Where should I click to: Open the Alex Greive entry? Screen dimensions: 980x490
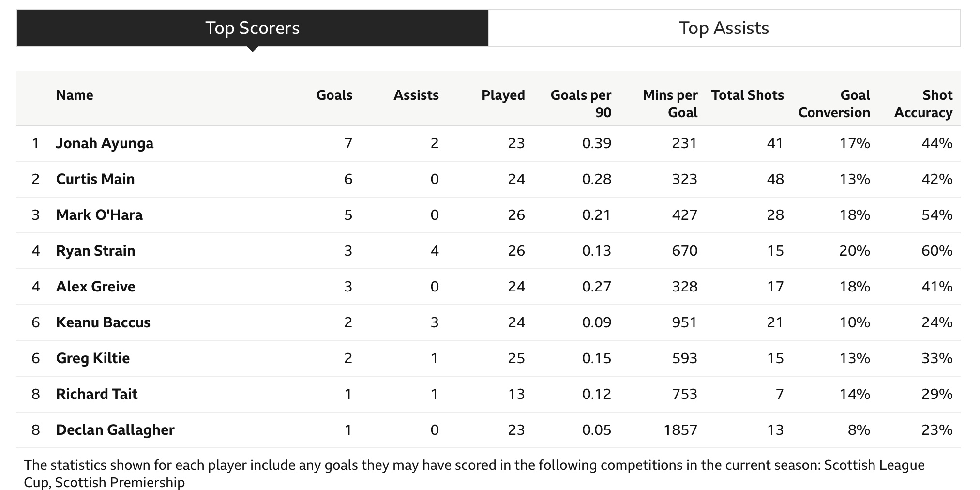[95, 287]
